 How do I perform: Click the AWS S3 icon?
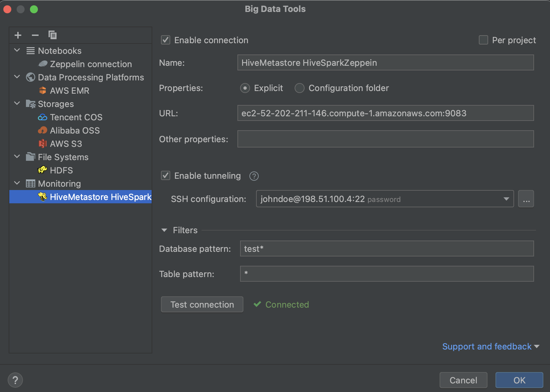(43, 144)
